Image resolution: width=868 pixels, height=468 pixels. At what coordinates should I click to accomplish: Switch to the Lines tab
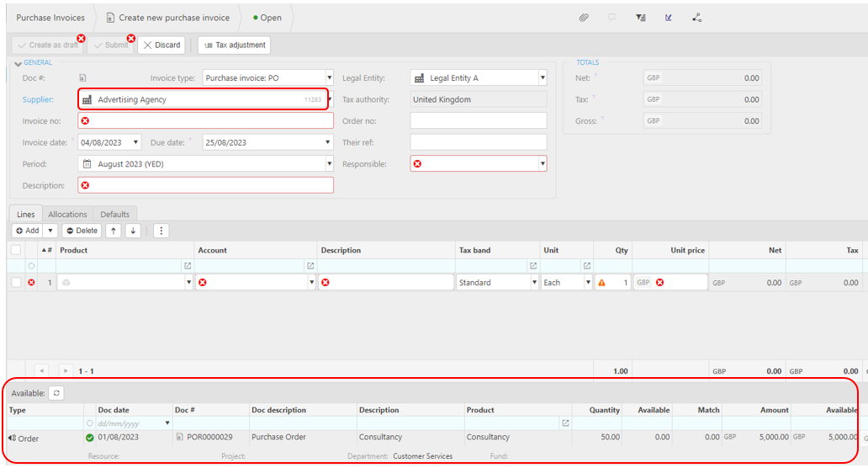pyautogui.click(x=25, y=215)
